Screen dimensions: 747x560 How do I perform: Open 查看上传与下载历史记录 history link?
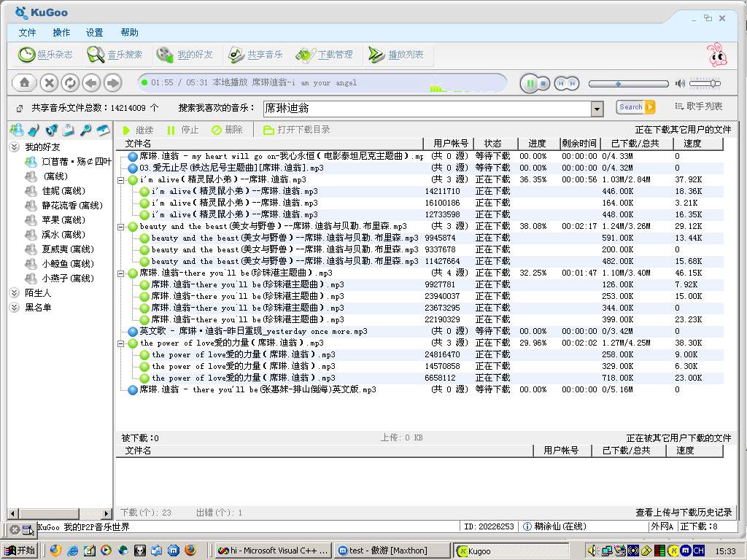(684, 513)
